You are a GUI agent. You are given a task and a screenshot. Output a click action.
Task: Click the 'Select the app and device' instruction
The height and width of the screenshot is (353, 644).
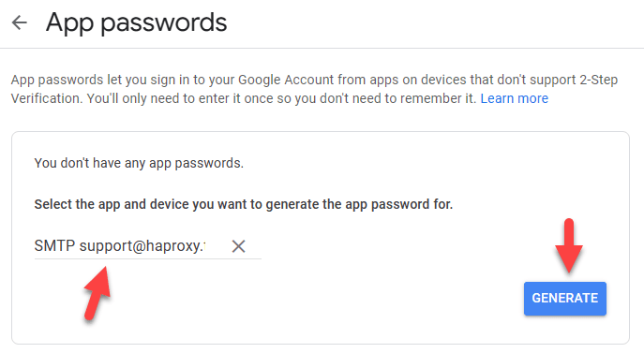click(244, 204)
